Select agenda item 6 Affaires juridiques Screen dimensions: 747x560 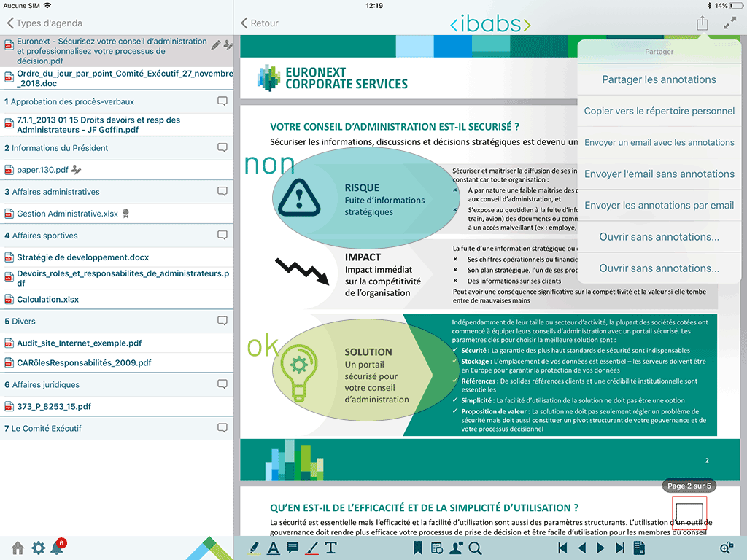coord(117,384)
